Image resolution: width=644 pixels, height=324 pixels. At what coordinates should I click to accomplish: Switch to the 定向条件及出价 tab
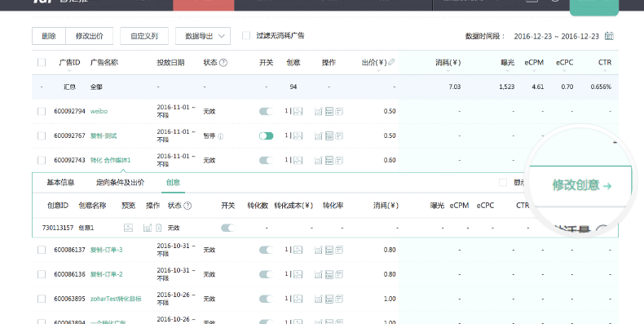point(121,183)
